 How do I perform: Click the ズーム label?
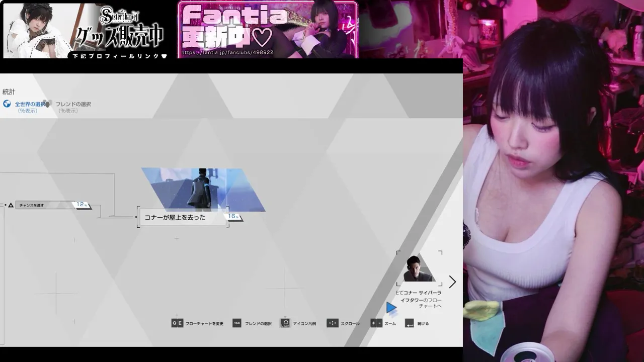click(390, 324)
